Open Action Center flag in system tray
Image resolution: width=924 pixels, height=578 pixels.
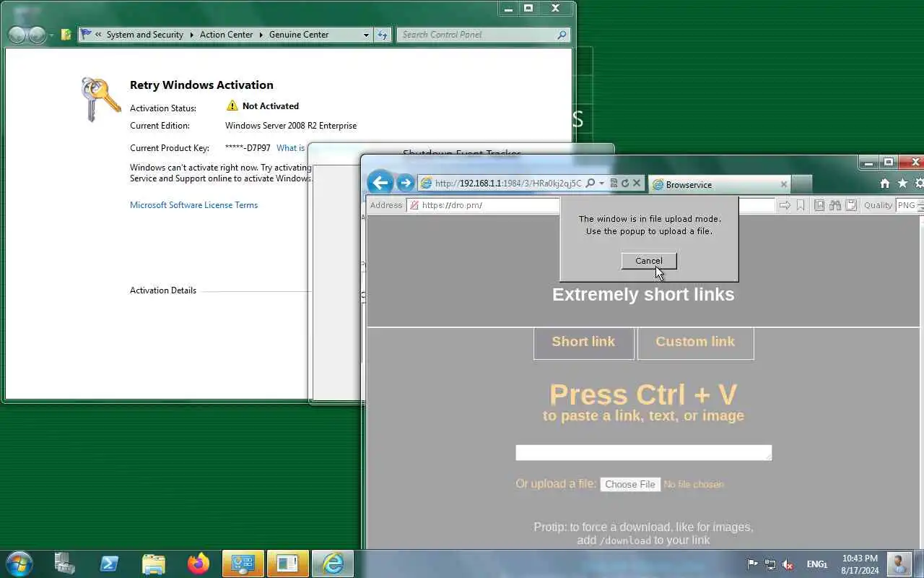pos(751,564)
